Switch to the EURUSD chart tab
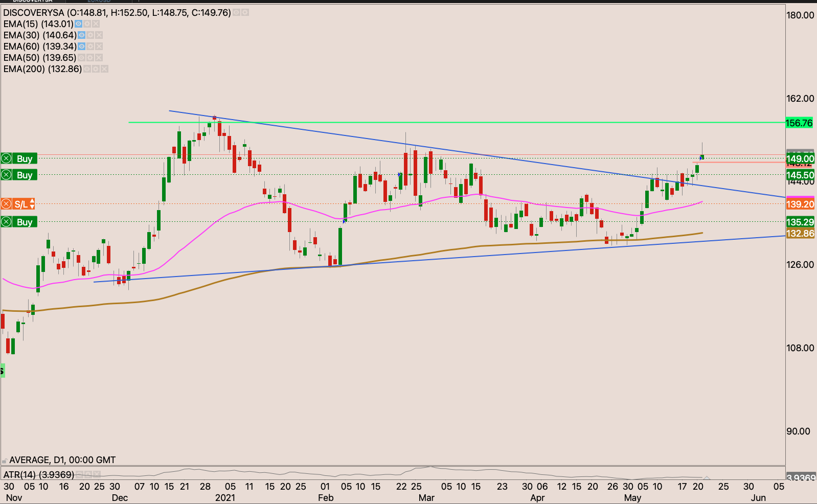The height and width of the screenshot is (504, 817). tap(99, 2)
